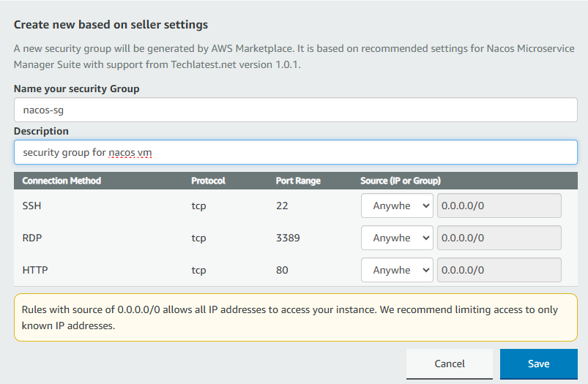Click the RDP source IP field
This screenshot has width=588, height=384.
click(499, 238)
